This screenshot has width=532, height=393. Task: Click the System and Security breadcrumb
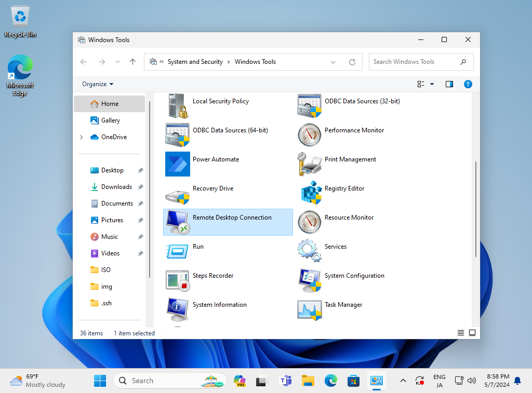point(195,62)
